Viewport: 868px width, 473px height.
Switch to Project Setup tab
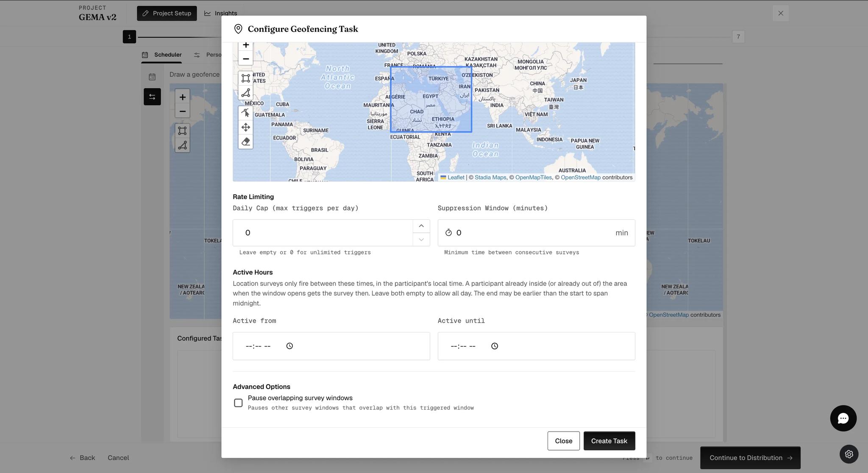click(167, 13)
